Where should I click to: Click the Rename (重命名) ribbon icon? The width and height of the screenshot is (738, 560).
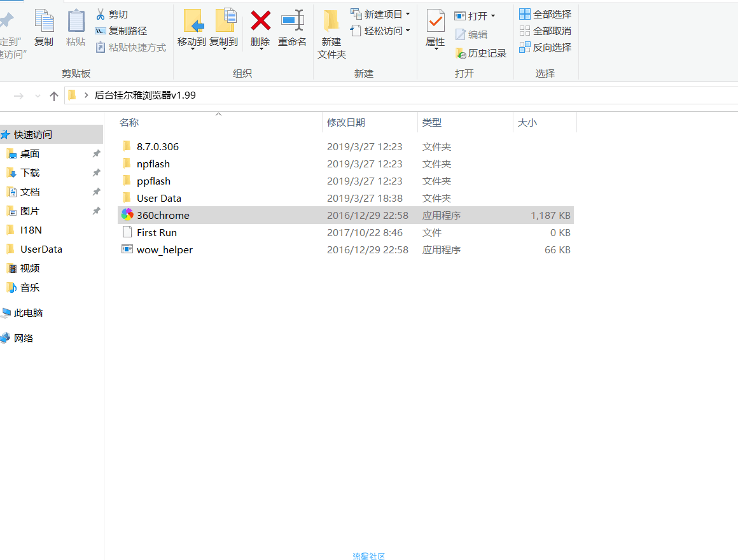292,21
